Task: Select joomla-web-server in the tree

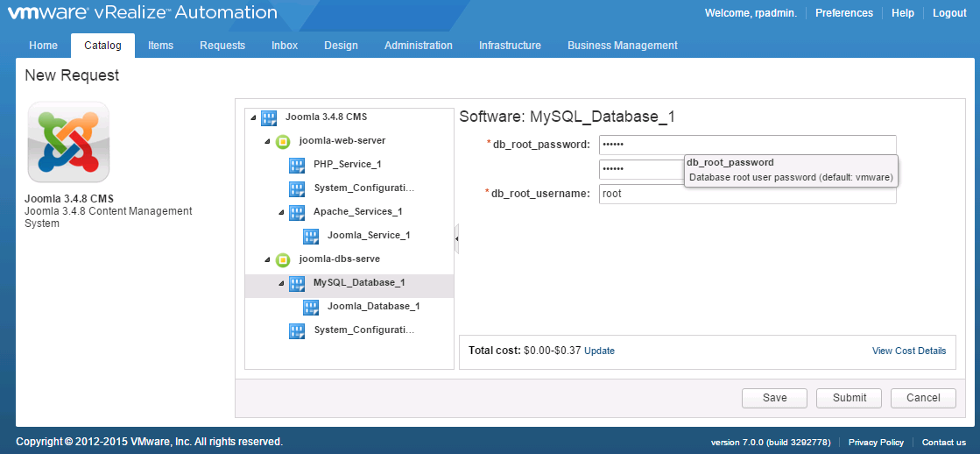Action: pyautogui.click(x=342, y=141)
